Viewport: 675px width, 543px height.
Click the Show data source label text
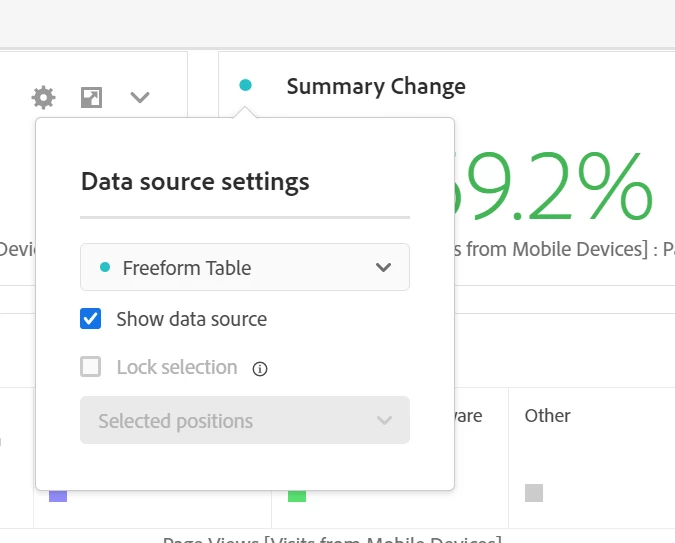[x=192, y=319]
